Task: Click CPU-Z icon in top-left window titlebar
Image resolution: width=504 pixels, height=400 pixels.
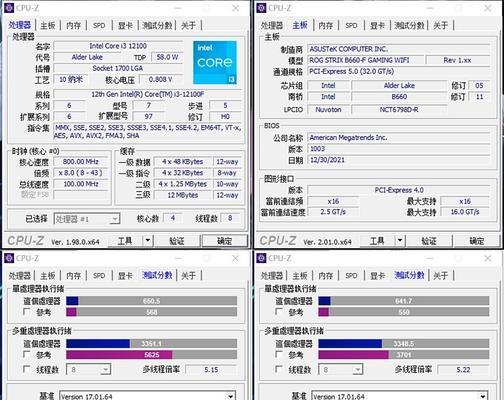Action: (9, 8)
